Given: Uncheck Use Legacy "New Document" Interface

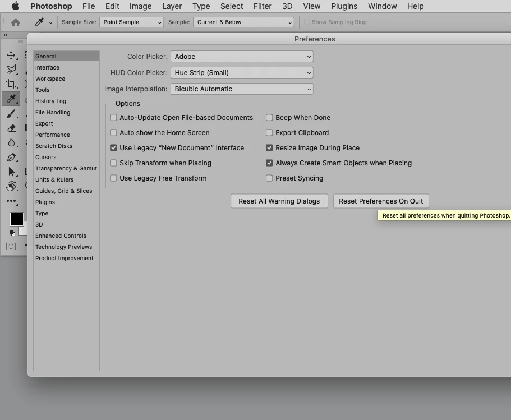Looking at the screenshot, I should point(113,148).
